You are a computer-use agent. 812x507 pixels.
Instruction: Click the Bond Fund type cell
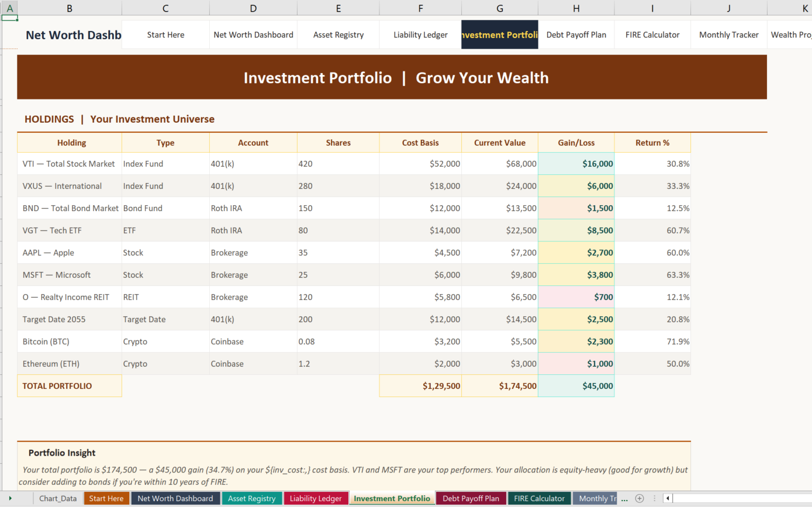tap(165, 208)
